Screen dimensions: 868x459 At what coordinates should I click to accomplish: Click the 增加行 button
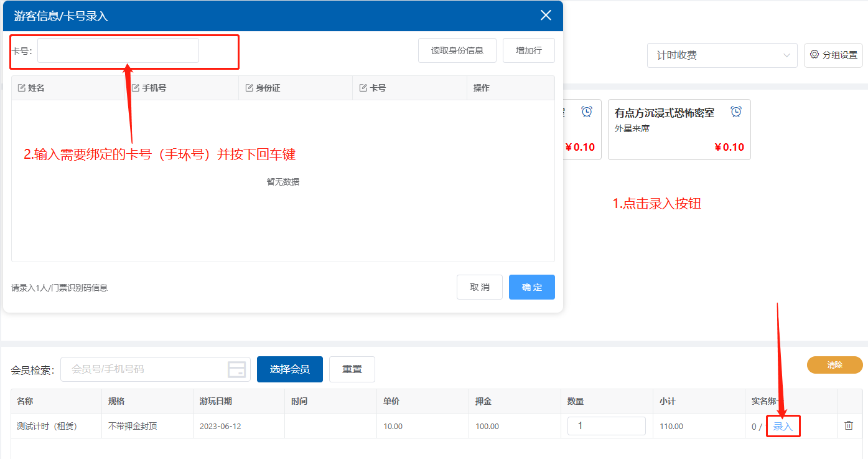[x=528, y=50]
